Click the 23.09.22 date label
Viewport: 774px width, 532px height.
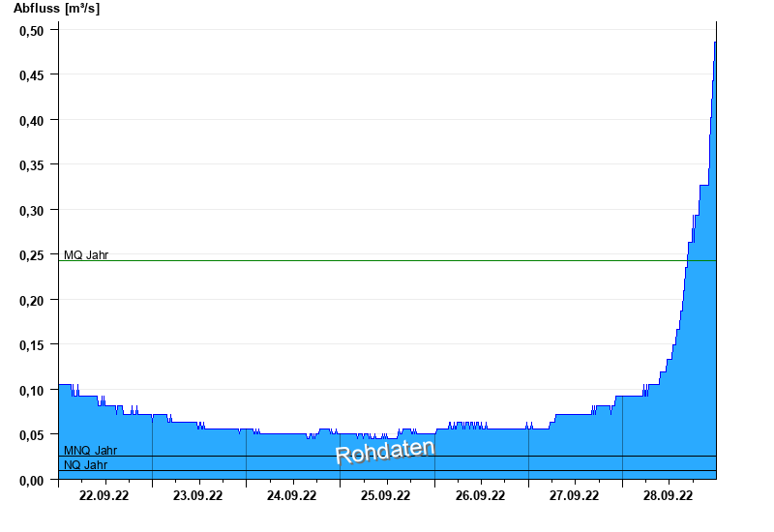pyautogui.click(x=198, y=495)
